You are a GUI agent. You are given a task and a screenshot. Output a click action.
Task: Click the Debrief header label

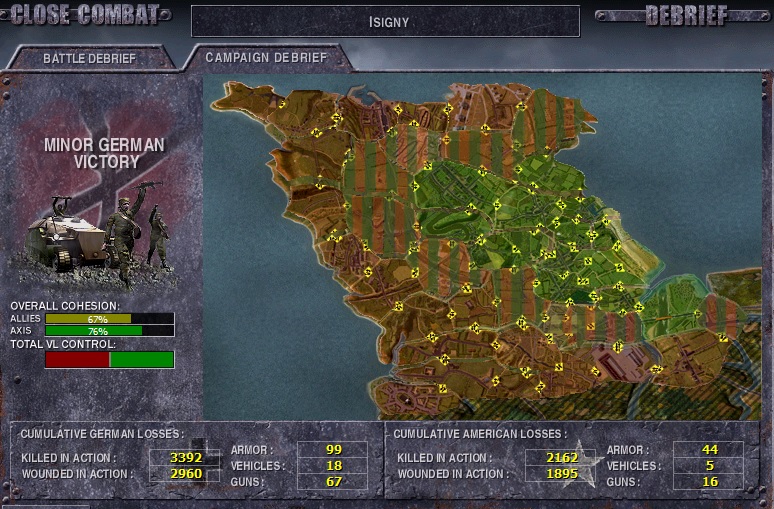[x=686, y=15]
